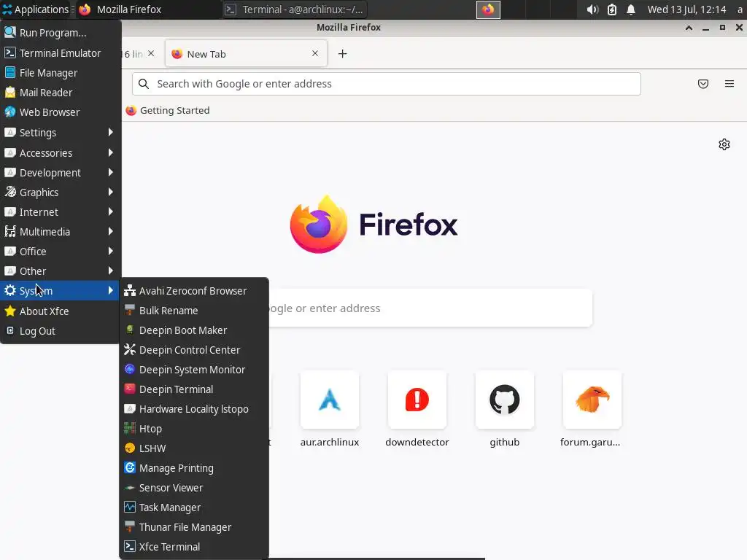Click the Save to Pocket icon
The image size is (747, 560).
pyautogui.click(x=703, y=84)
